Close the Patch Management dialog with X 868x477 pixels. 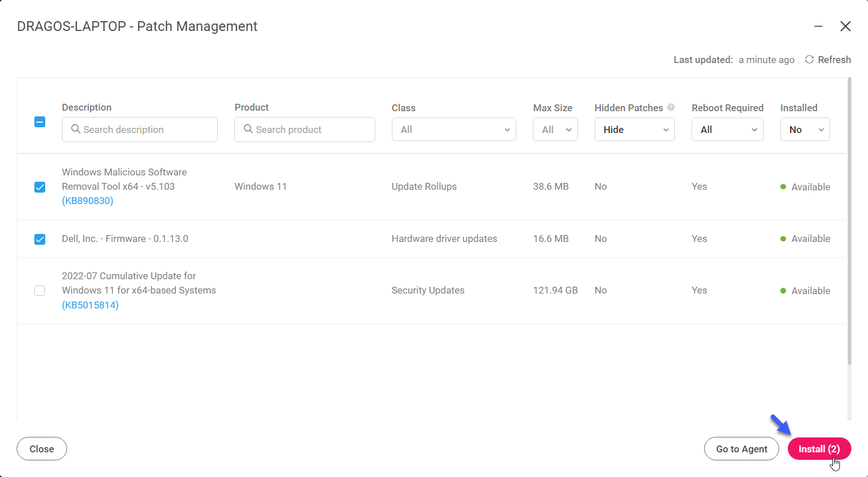coord(845,26)
